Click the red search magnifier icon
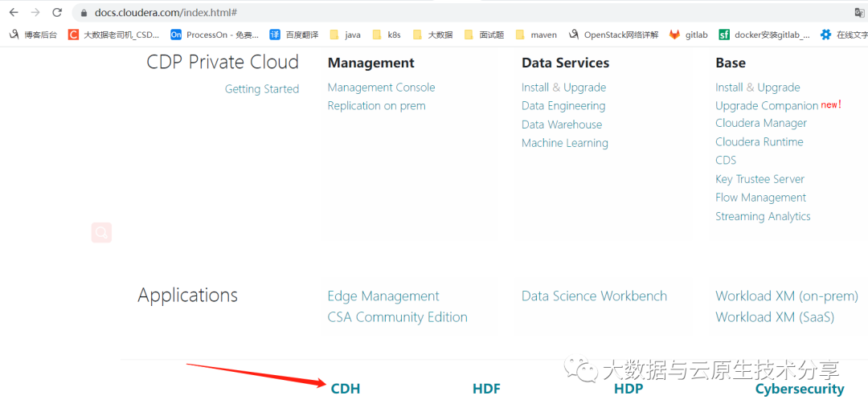 click(101, 233)
